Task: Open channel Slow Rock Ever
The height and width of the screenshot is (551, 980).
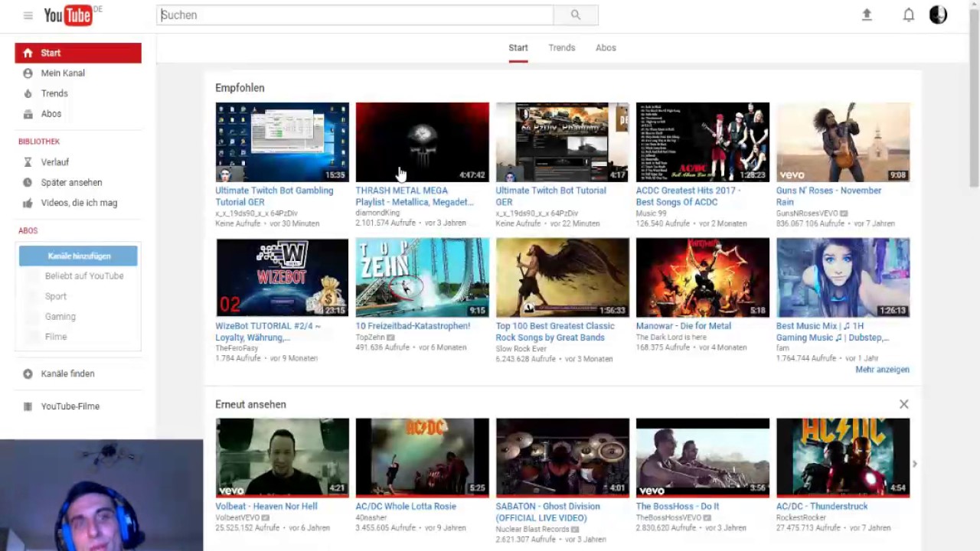Action: pyautogui.click(x=521, y=349)
